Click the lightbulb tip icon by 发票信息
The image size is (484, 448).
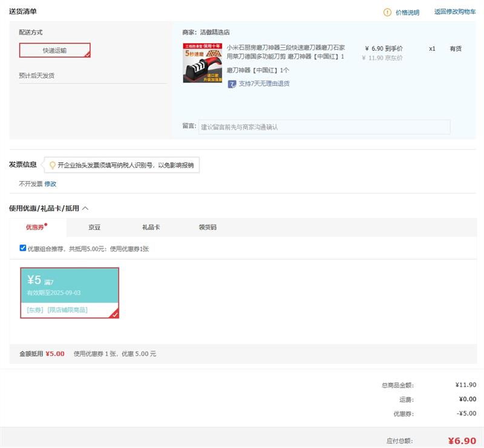pyautogui.click(x=52, y=165)
